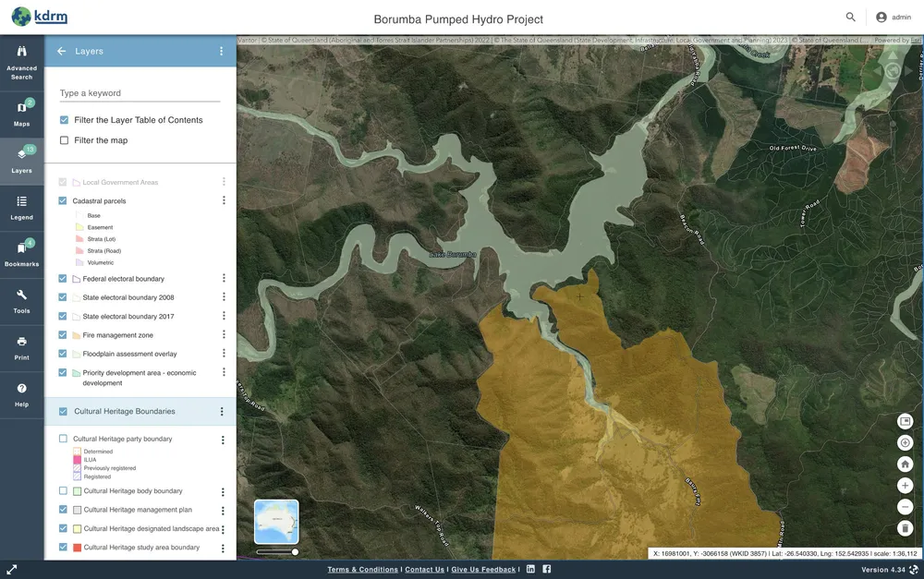924x579 pixels.
Task: Open the LinkedIn page from footer
Action: 531,569
